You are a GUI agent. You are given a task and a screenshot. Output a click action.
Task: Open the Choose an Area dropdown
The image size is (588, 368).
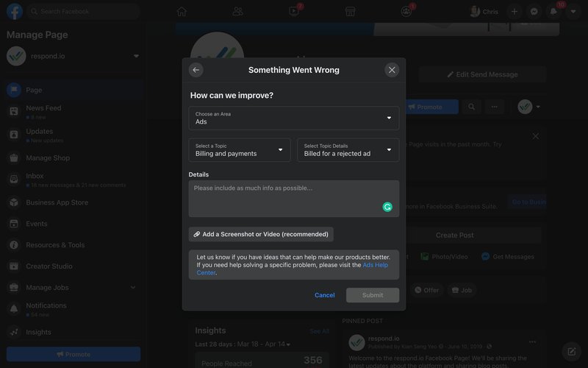click(293, 118)
